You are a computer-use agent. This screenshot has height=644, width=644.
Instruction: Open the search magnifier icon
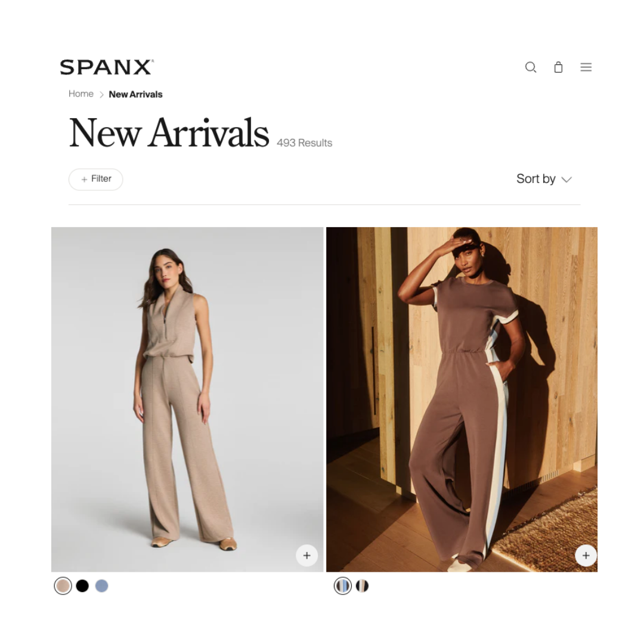[531, 67]
